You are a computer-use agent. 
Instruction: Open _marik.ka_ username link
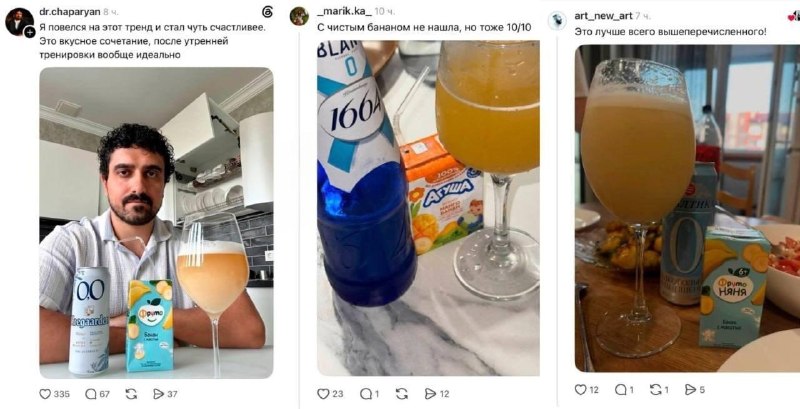point(344,12)
